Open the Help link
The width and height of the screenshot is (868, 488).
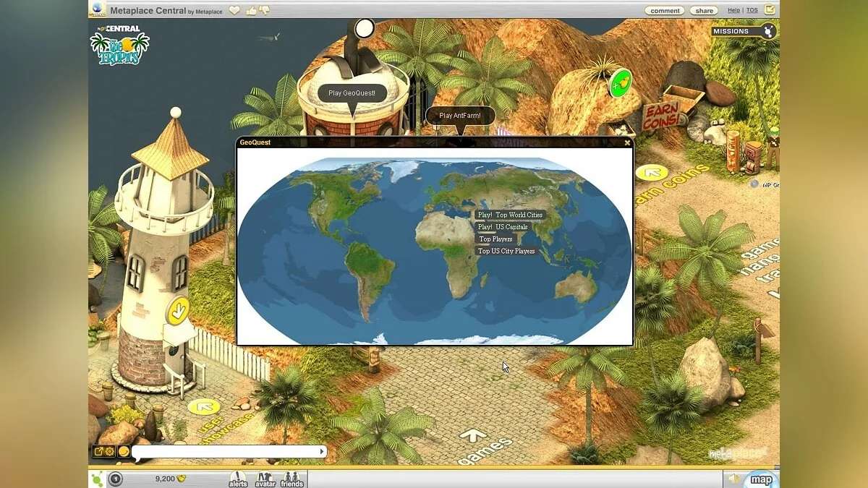(733, 10)
